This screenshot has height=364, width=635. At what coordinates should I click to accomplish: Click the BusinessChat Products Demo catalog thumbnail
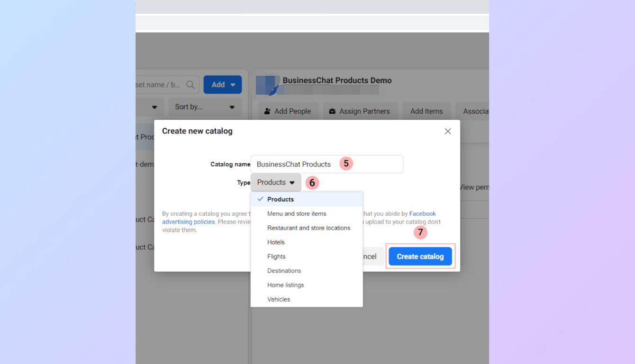pos(268,85)
